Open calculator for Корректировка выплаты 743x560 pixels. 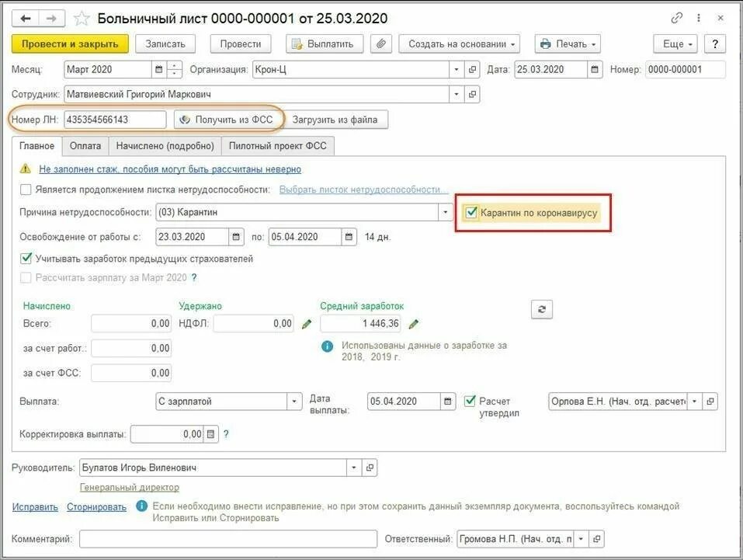tap(211, 434)
